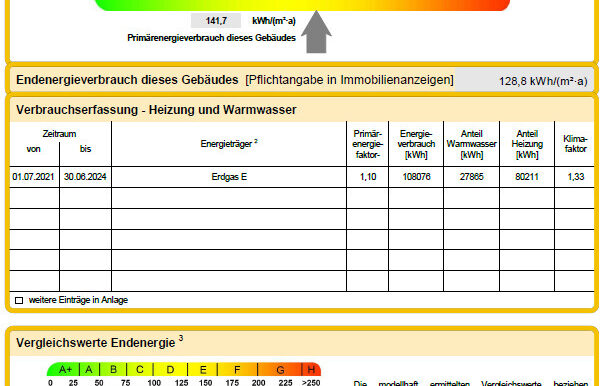Click the climate factor value 1,33
The width and height of the screenshot is (606, 386).
coord(575,177)
